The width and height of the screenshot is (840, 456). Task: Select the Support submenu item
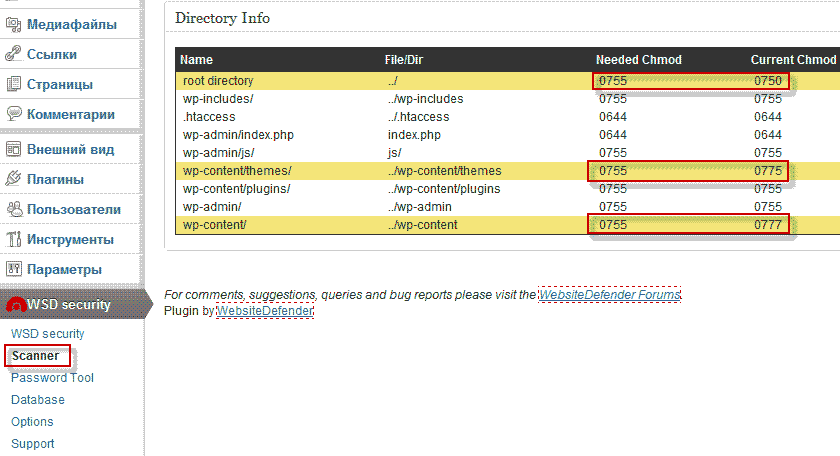click(x=33, y=444)
